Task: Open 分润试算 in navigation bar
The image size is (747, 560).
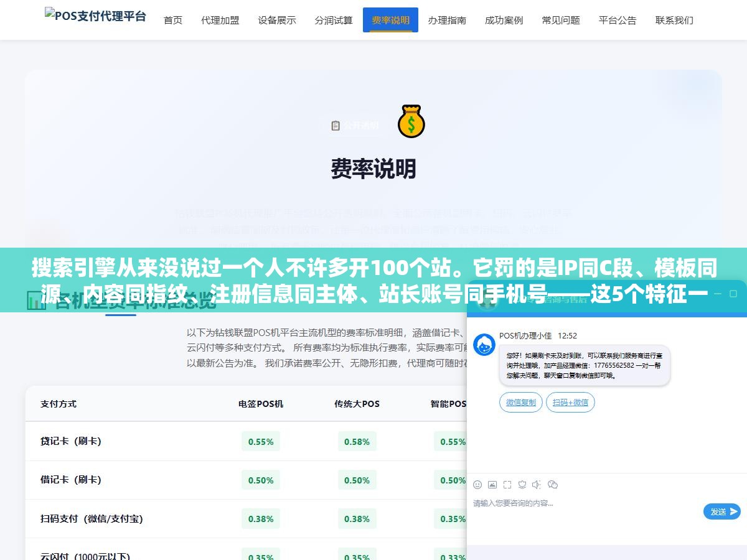Action: pyautogui.click(x=334, y=20)
